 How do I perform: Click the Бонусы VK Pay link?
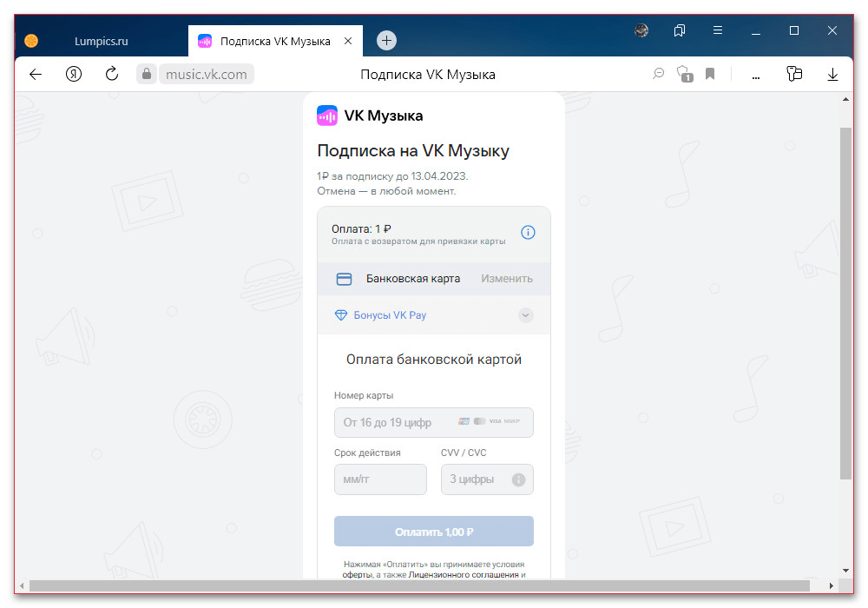point(390,315)
